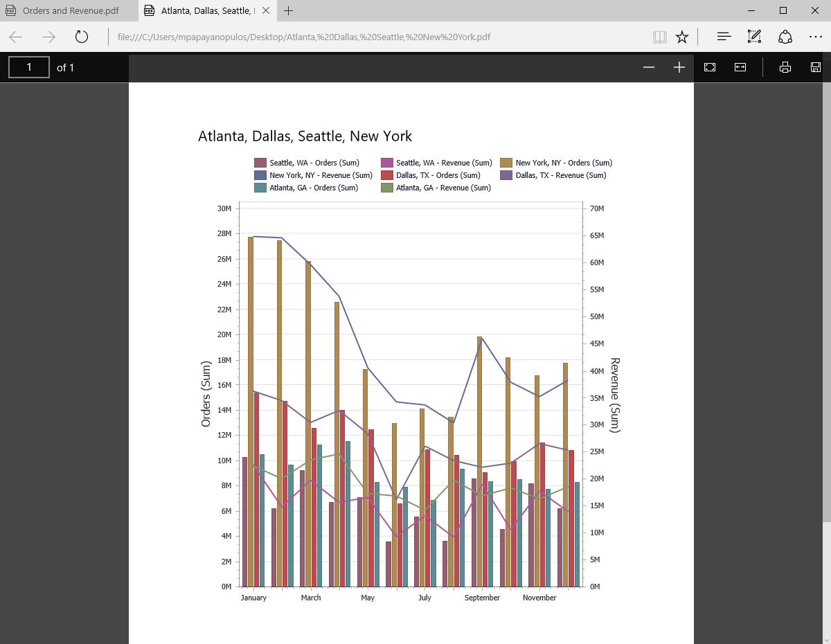
Task: Click the chart title Atlanta, Dallas, Seattle, New York
Action: point(305,136)
